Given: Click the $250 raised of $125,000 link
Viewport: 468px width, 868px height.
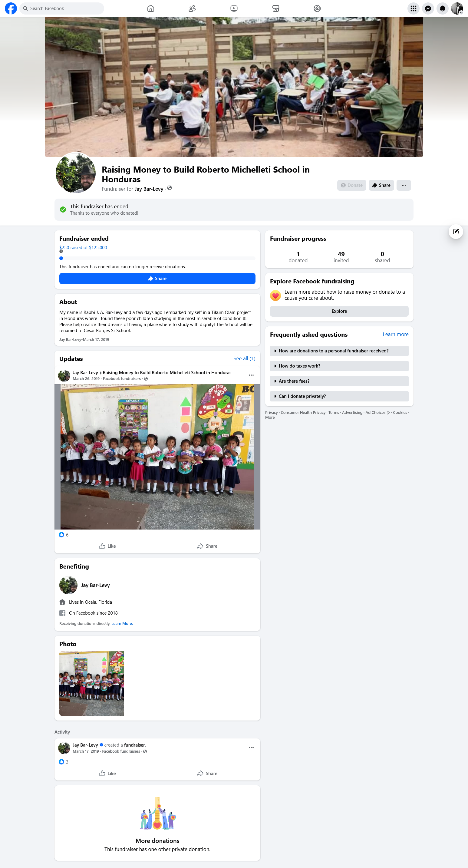Looking at the screenshot, I should pyautogui.click(x=83, y=248).
